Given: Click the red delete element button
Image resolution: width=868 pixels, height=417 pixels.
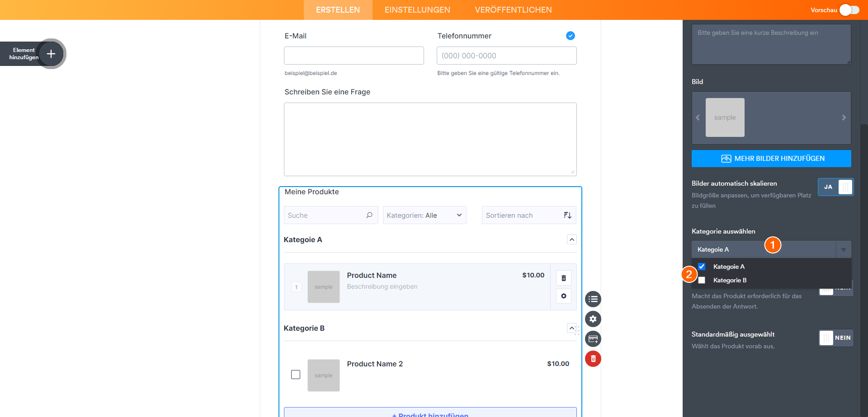Looking at the screenshot, I should [x=593, y=359].
